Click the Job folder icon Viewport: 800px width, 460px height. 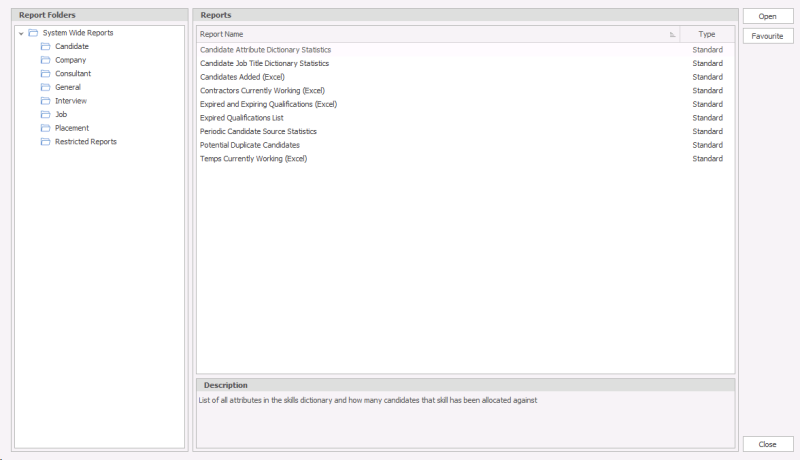point(45,115)
